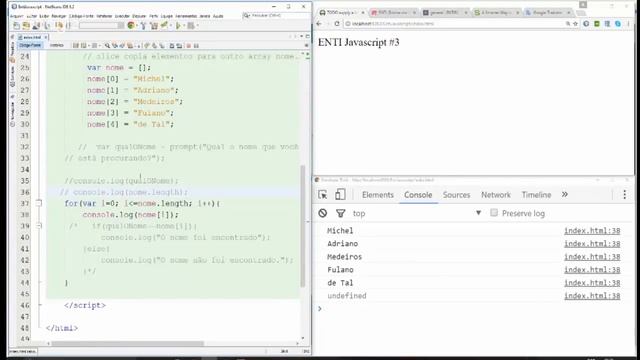
Task: Open the Ajuda menu in NetBeans
Action: coord(218,16)
